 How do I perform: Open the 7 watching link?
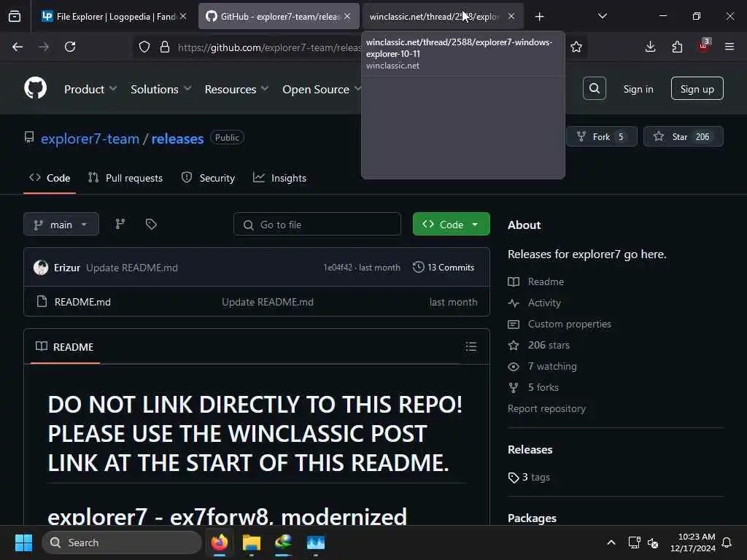coord(552,366)
